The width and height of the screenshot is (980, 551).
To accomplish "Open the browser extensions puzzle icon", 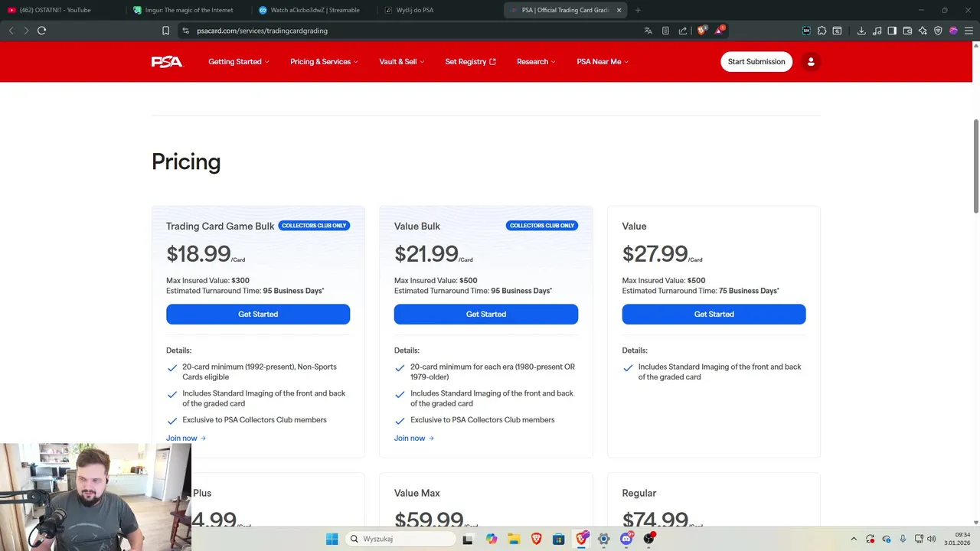I will [822, 31].
